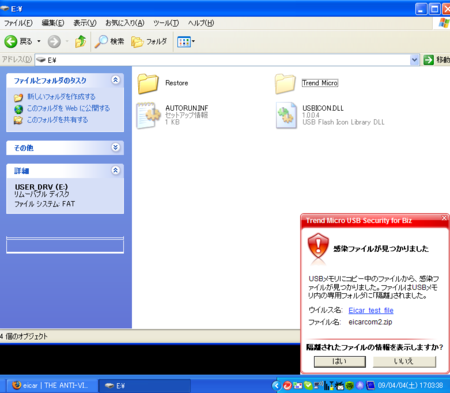The height and width of the screenshot is (393, 450).
Task: Open the Restore folder
Action: 163,83
